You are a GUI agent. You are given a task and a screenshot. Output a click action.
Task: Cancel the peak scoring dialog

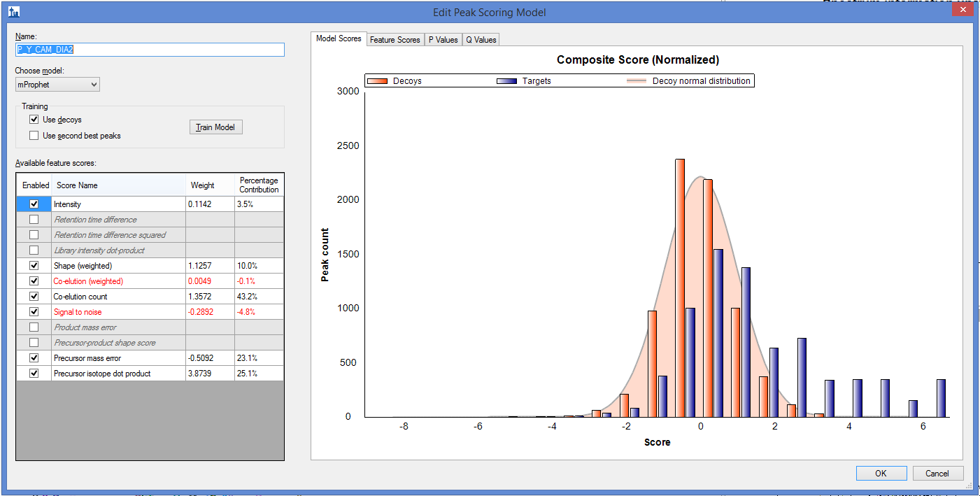click(937, 474)
